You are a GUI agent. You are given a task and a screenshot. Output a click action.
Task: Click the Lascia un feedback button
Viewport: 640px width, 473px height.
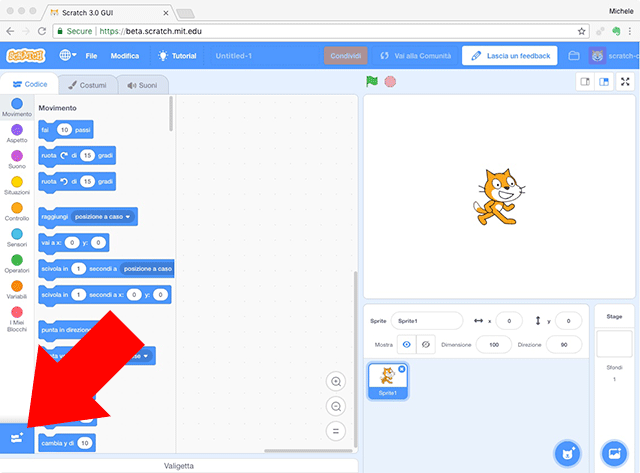(x=509, y=56)
